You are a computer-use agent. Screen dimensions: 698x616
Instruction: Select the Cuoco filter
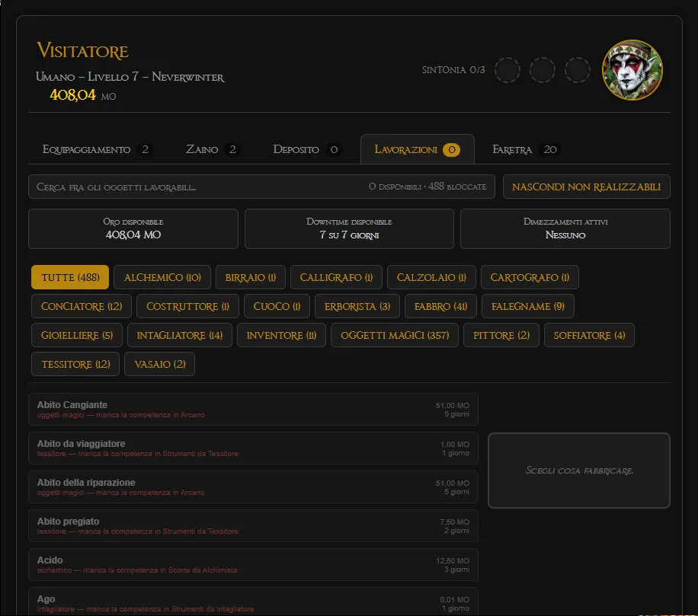coord(277,306)
